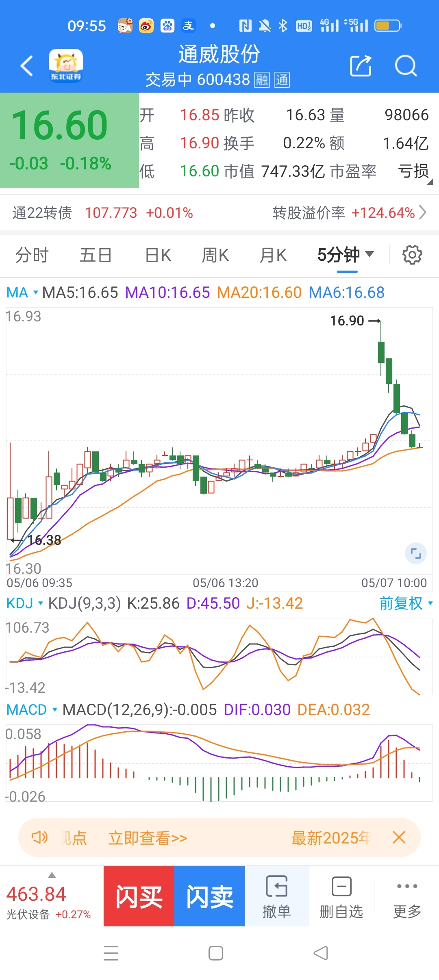Screen dimensions: 439x980
Task: Tap MA20:16.60 value label
Action: (x=259, y=293)
